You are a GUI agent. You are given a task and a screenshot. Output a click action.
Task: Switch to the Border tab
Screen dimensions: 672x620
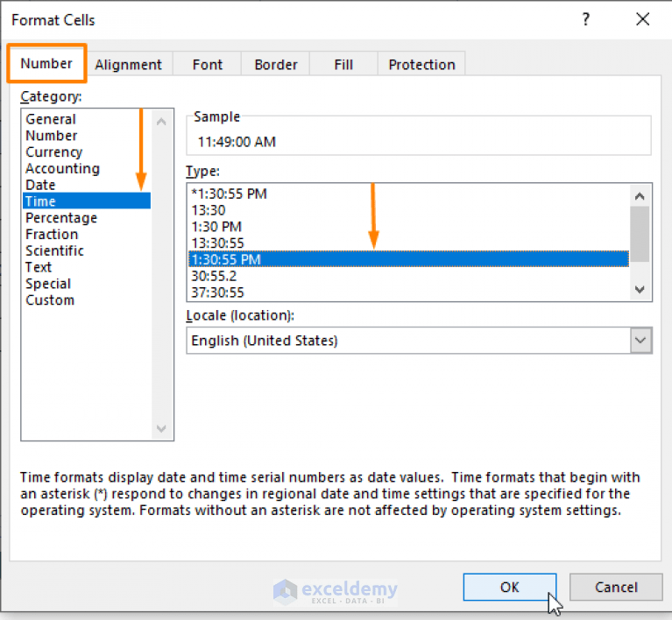point(276,64)
